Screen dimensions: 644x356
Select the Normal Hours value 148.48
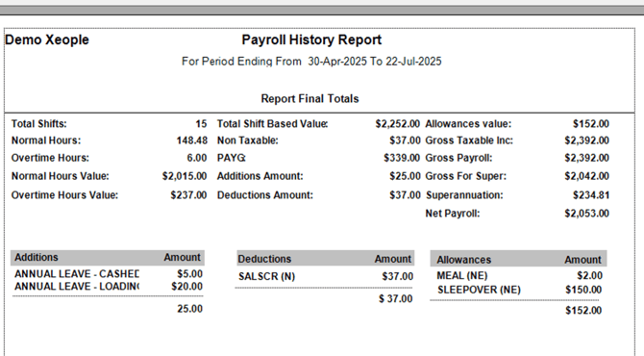coord(192,140)
